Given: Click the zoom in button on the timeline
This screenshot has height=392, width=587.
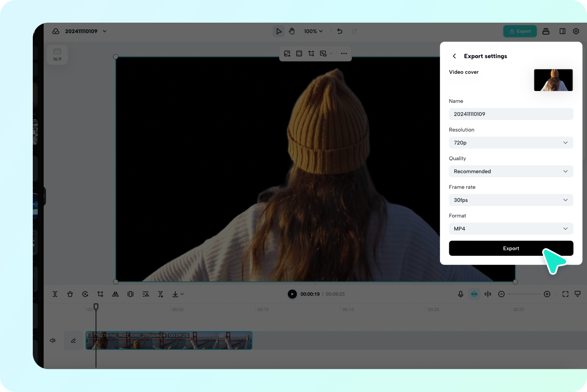Looking at the screenshot, I should click(x=547, y=294).
